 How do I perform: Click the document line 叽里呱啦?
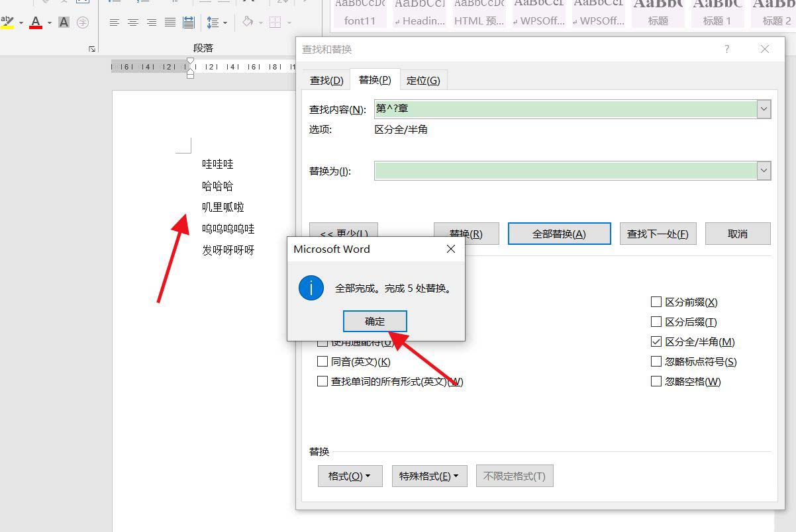223,207
